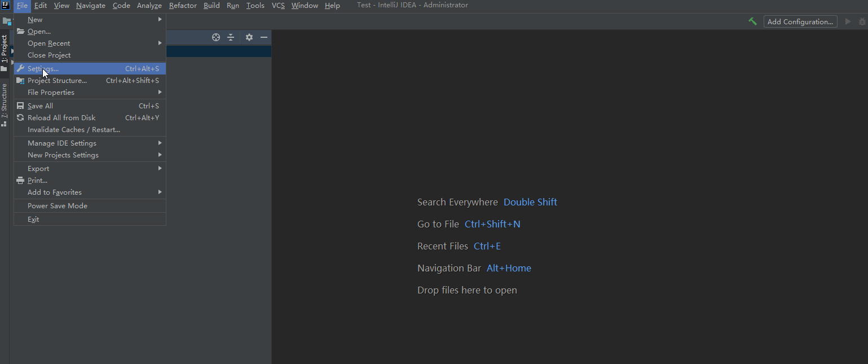Image resolution: width=868 pixels, height=364 pixels.
Task: Click the Double Shift shortcut text
Action: (x=530, y=202)
